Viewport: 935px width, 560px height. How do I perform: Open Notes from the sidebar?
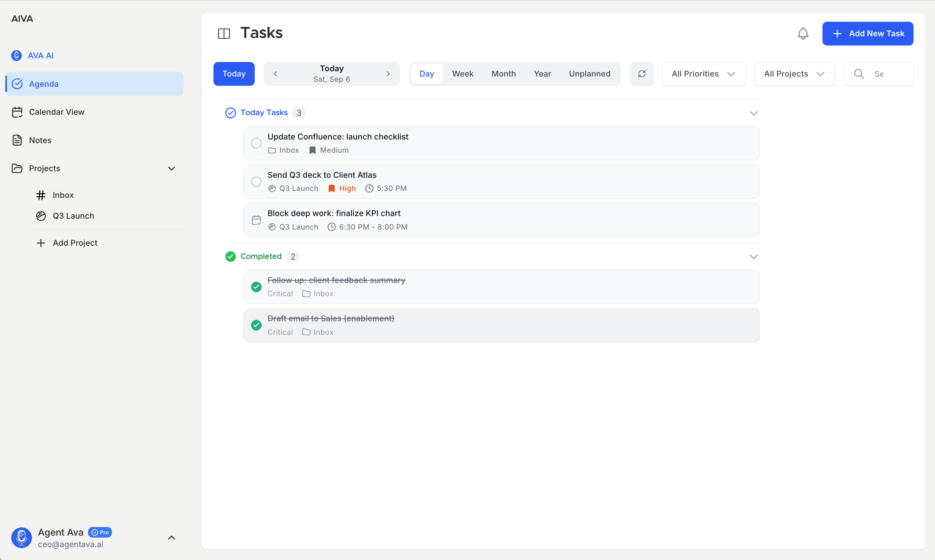(40, 140)
